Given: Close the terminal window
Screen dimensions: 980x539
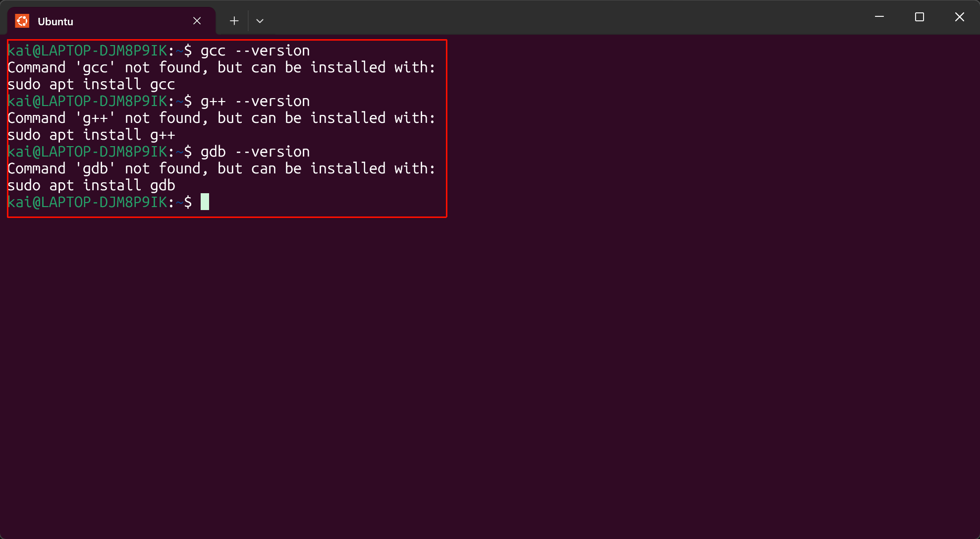Looking at the screenshot, I should point(960,17).
